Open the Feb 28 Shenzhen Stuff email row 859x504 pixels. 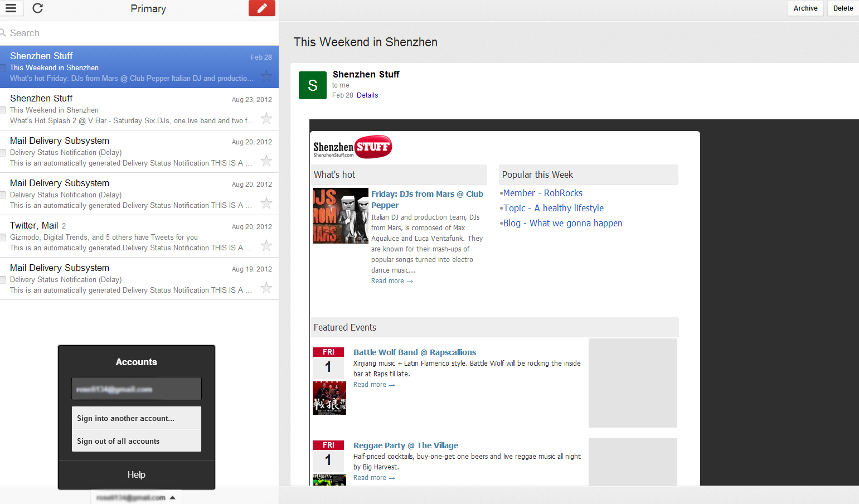(139, 67)
